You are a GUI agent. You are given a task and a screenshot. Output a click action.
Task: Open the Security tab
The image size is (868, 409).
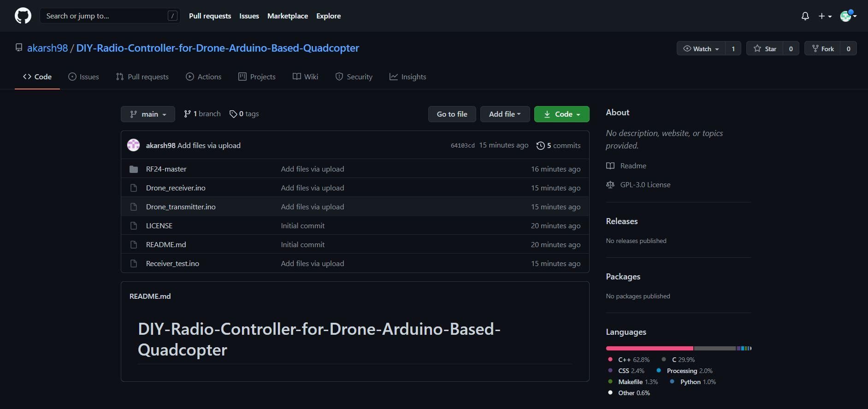[354, 77]
